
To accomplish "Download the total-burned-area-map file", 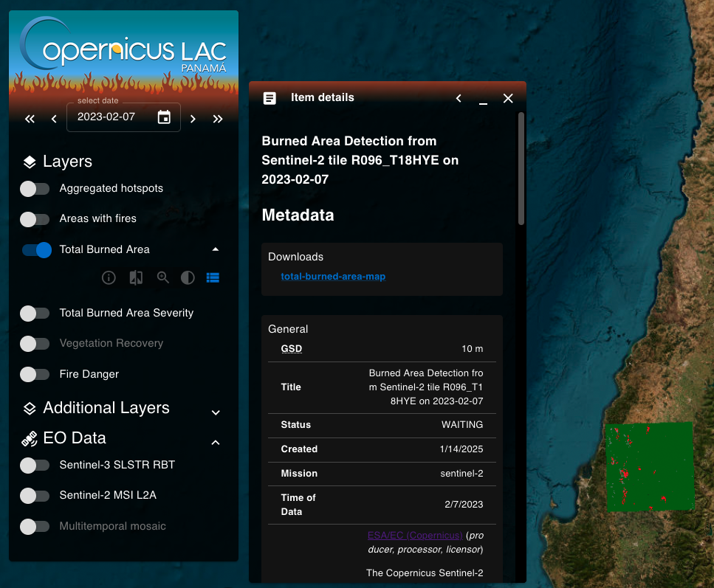I will click(333, 277).
